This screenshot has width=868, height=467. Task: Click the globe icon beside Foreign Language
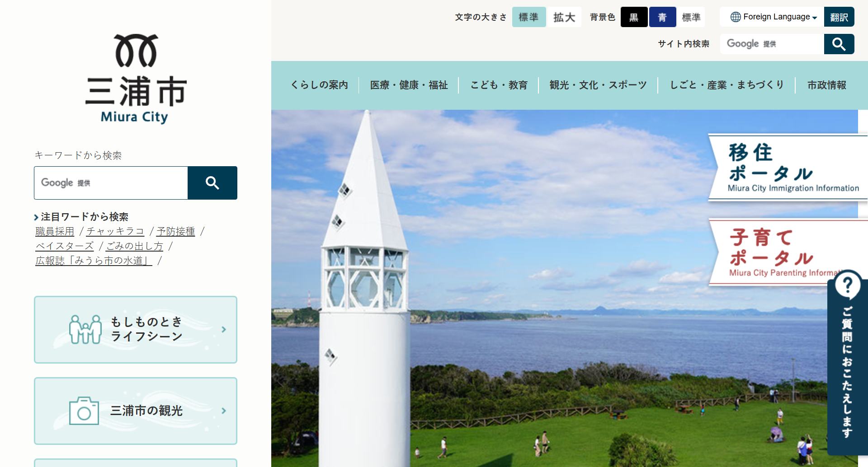tap(736, 17)
